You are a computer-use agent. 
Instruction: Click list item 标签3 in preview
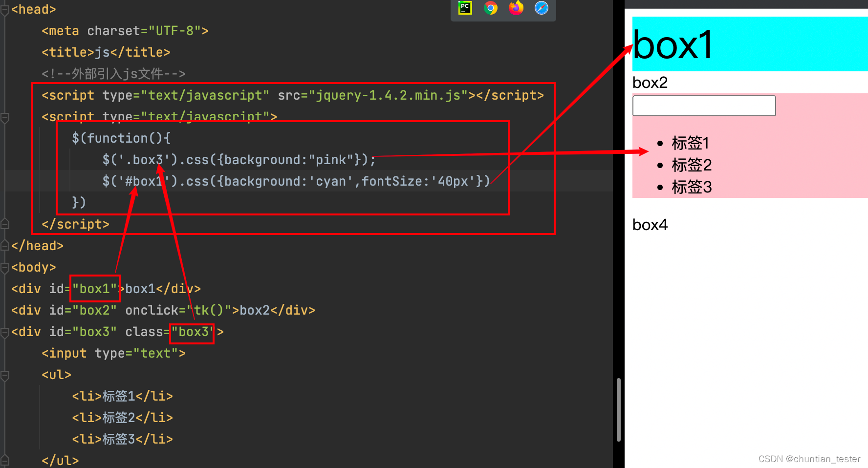click(x=692, y=187)
